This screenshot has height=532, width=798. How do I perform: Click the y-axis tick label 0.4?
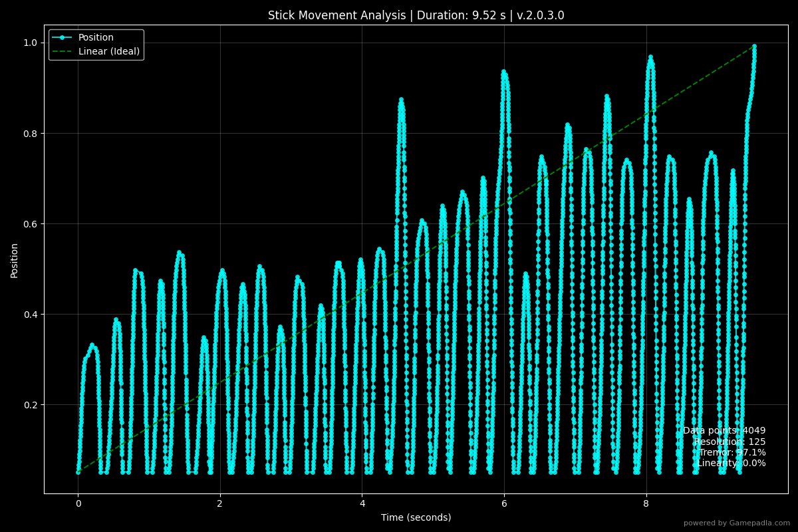tap(32, 315)
